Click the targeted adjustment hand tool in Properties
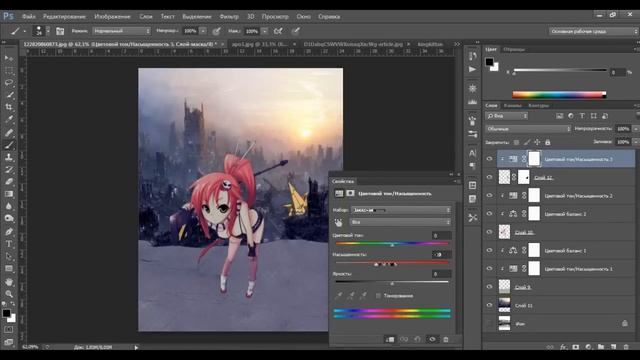Image resolution: width=640 pixels, height=360 pixels. [338, 222]
